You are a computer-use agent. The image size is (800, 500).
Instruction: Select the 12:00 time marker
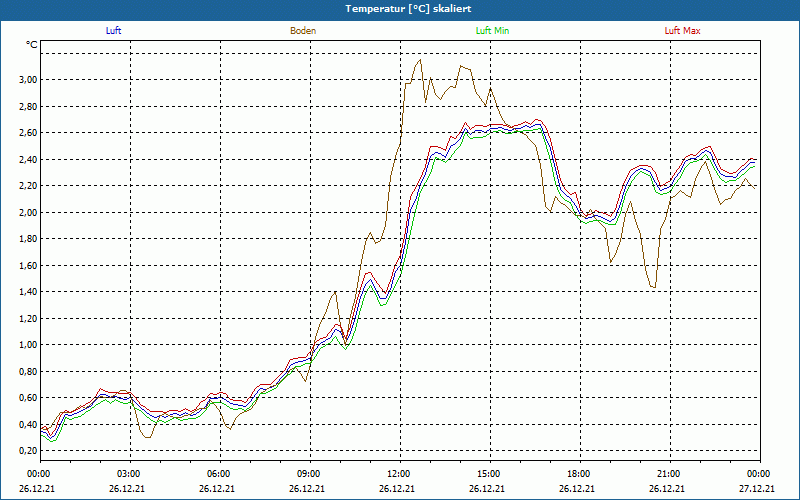pyautogui.click(x=399, y=474)
